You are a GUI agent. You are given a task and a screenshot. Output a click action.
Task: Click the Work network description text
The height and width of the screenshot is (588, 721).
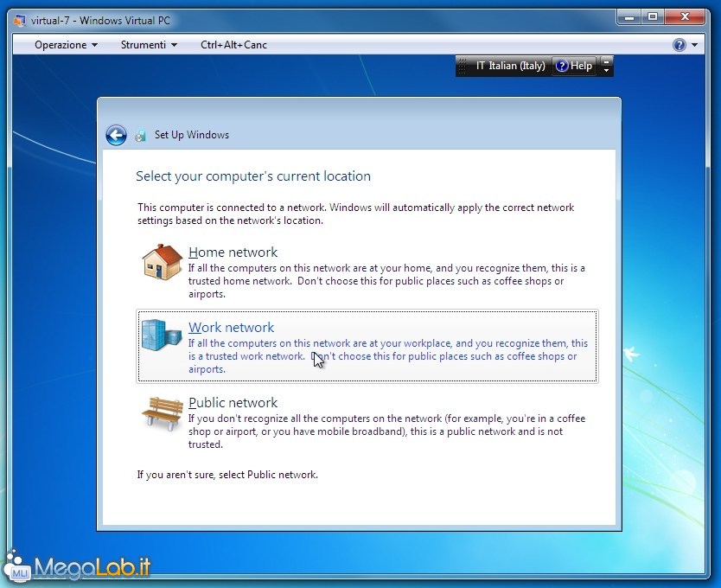tap(387, 356)
